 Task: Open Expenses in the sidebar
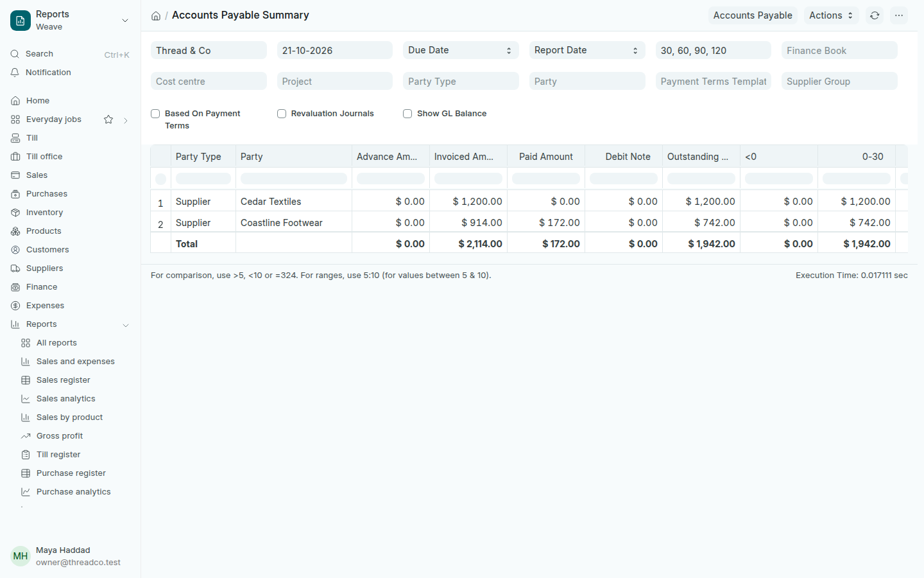70,306
